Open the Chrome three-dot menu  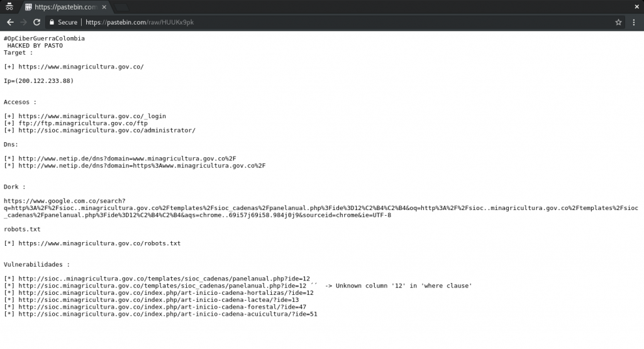[634, 22]
